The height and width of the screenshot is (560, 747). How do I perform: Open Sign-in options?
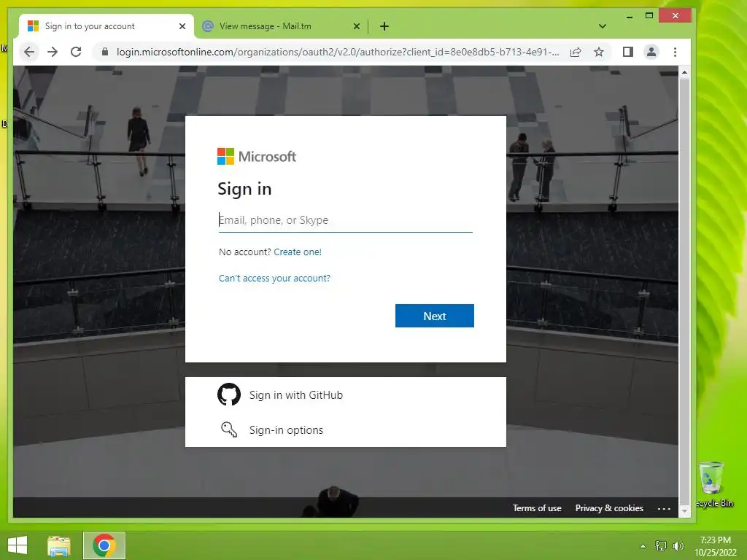345,430
